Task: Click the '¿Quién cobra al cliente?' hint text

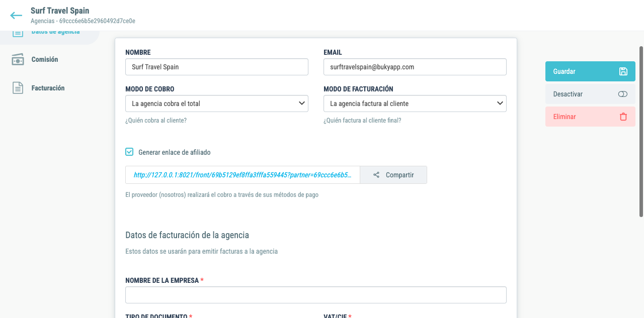Action: [156, 121]
